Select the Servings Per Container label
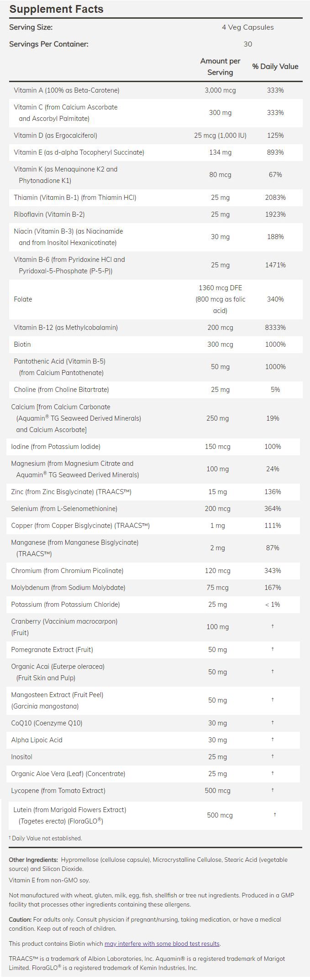Screen dimensions: 310x980 click(49, 44)
